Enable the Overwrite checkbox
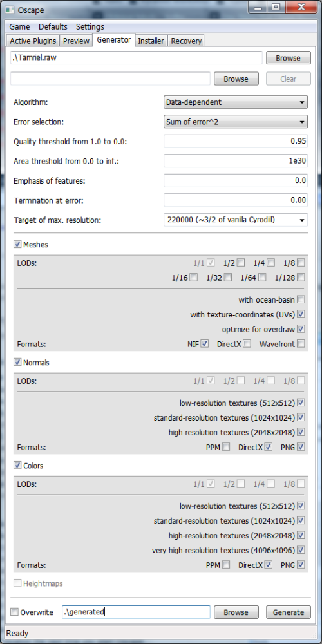 [14, 612]
